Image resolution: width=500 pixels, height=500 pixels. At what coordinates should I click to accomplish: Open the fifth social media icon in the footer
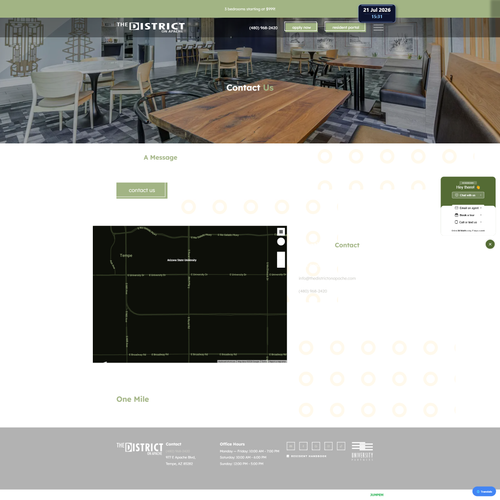pos(341,446)
